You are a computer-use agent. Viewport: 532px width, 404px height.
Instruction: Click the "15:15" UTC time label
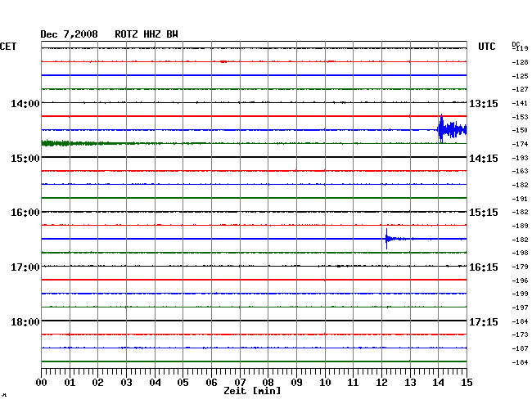484,213
